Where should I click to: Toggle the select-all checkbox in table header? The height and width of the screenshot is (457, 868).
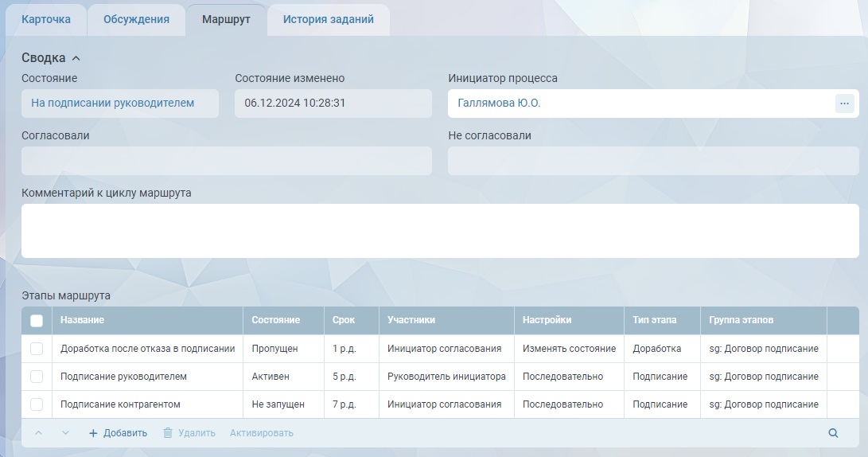[37, 320]
